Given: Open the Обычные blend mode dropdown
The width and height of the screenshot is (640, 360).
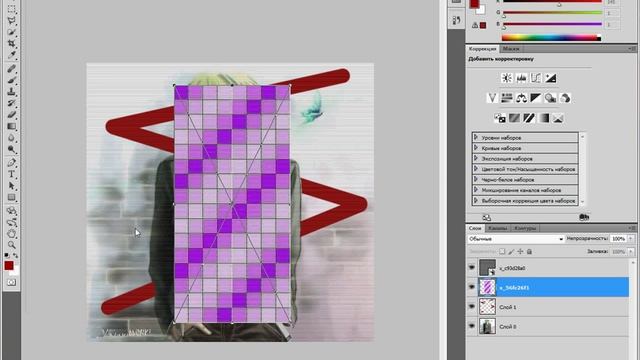Looking at the screenshot, I should click(516, 239).
